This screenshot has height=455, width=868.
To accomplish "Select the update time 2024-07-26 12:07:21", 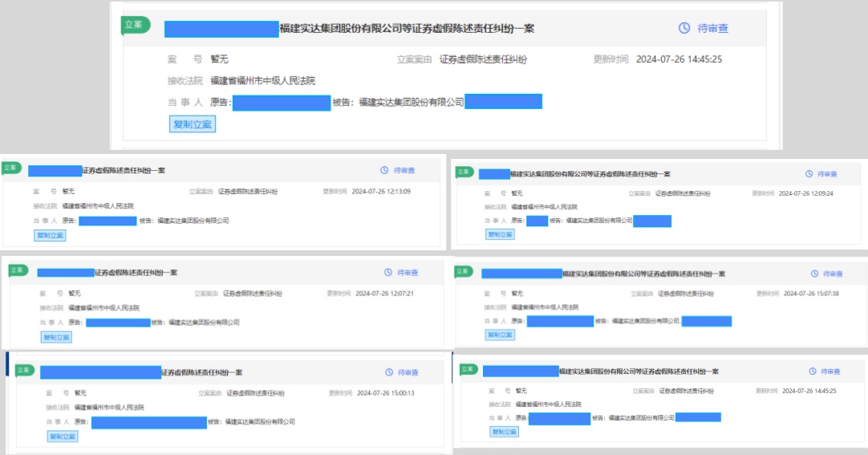I will tap(385, 293).
